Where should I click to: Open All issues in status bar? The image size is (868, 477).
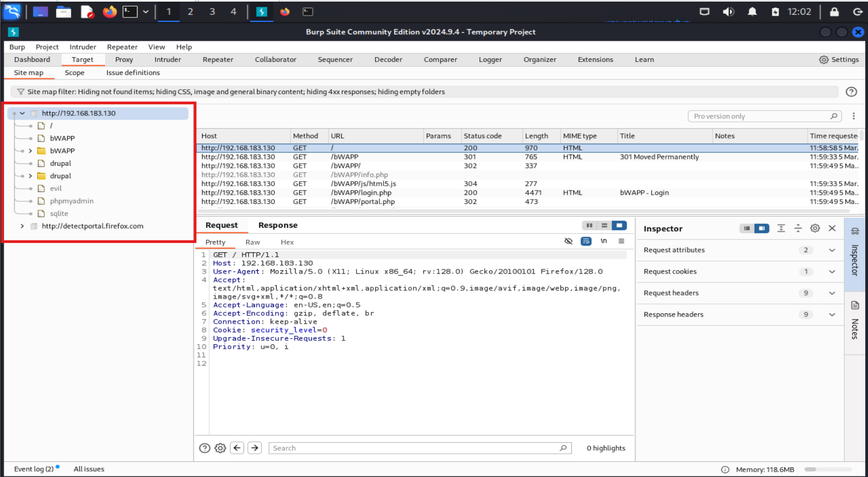click(89, 469)
